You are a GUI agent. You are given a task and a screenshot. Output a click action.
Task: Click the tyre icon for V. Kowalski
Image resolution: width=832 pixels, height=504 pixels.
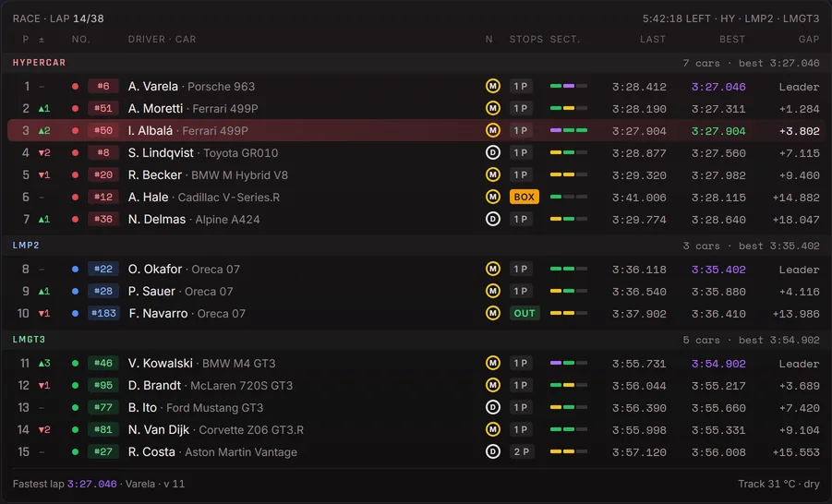[493, 364]
